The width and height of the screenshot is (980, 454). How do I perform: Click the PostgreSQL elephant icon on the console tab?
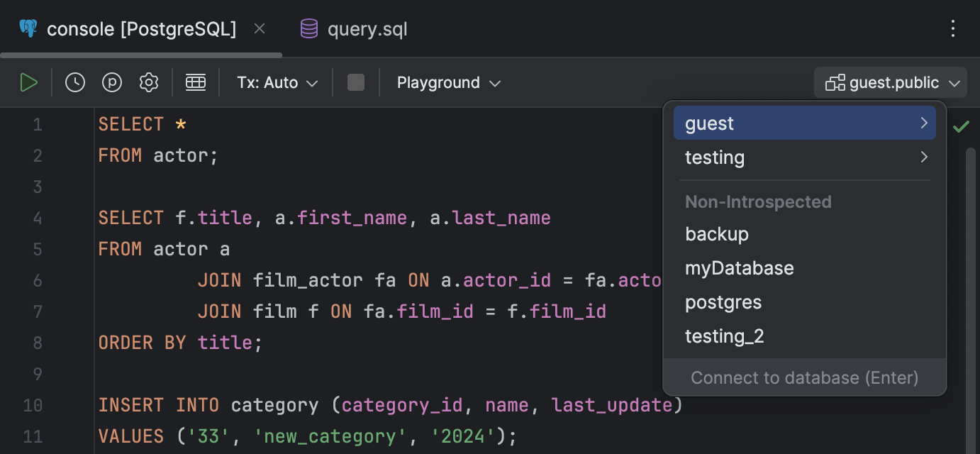(x=27, y=28)
